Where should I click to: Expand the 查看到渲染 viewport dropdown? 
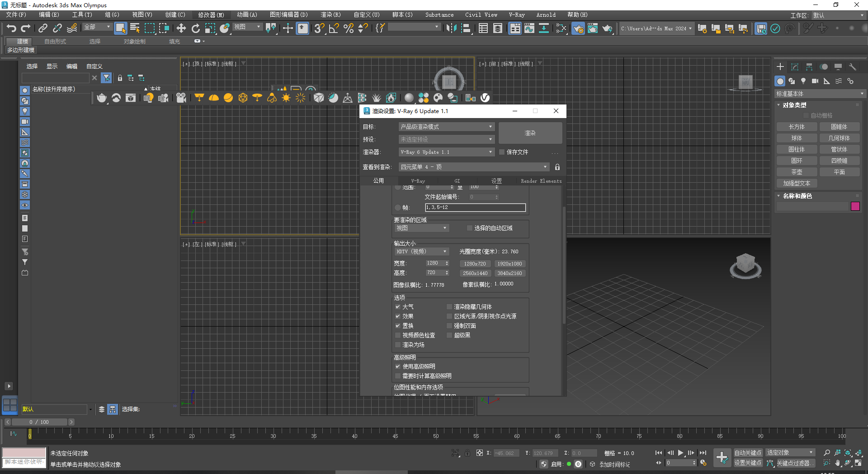point(473,167)
